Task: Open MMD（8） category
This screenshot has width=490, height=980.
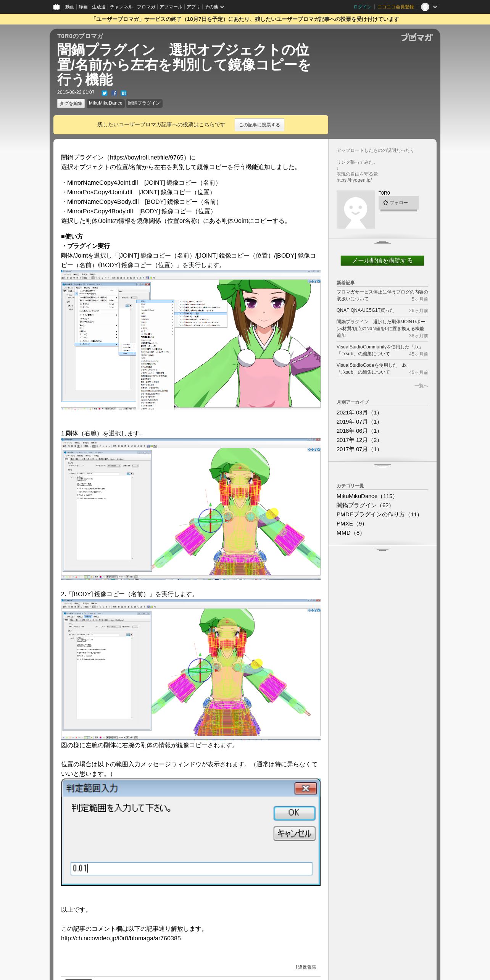Action: pos(350,533)
